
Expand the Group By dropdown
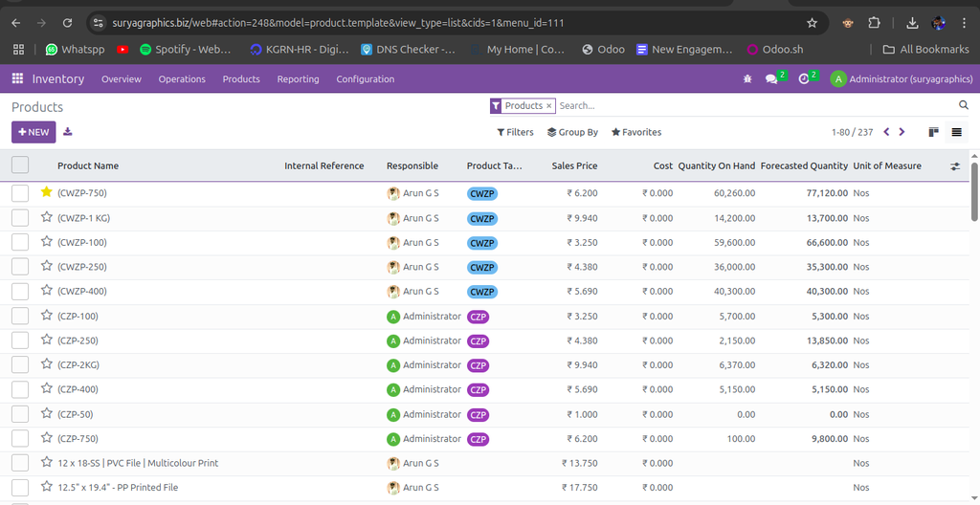pos(572,132)
